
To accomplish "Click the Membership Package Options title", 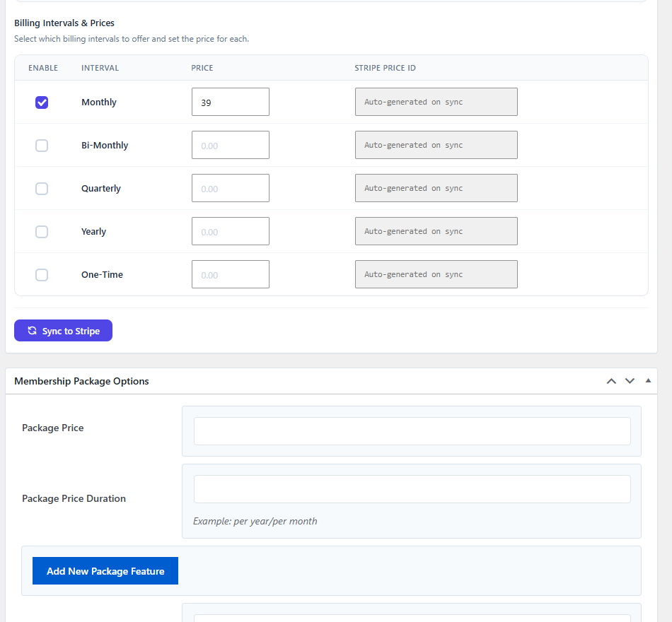I will click(x=81, y=381).
